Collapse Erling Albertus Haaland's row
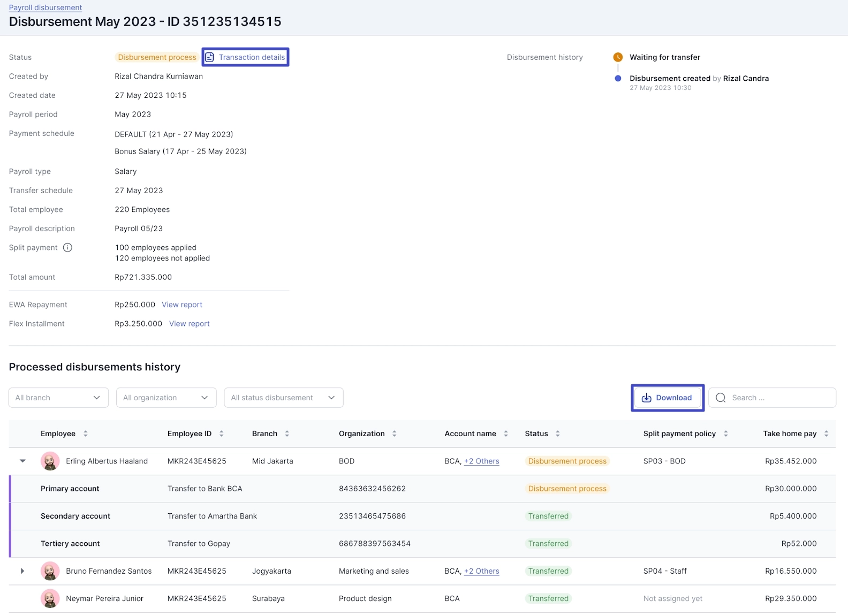Image resolution: width=848 pixels, height=616 pixels. click(22, 461)
